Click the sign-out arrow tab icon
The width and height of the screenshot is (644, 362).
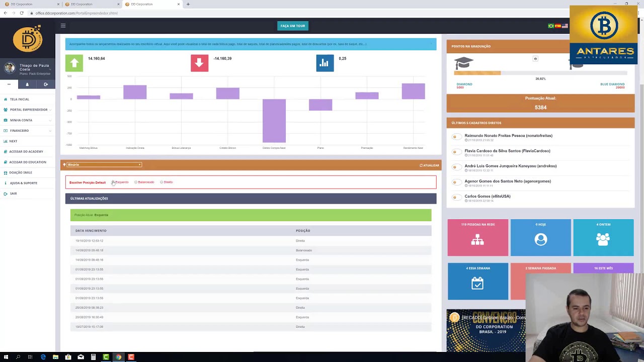[x=46, y=84]
